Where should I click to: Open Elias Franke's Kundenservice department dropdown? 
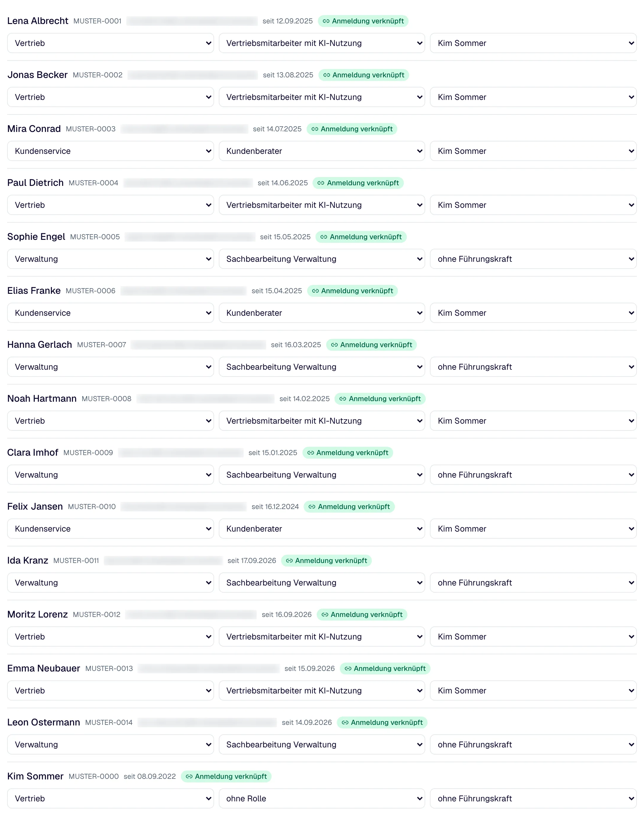coord(111,313)
